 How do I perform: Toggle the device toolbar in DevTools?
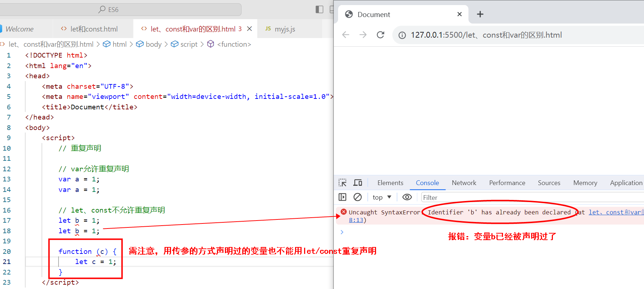tap(358, 183)
